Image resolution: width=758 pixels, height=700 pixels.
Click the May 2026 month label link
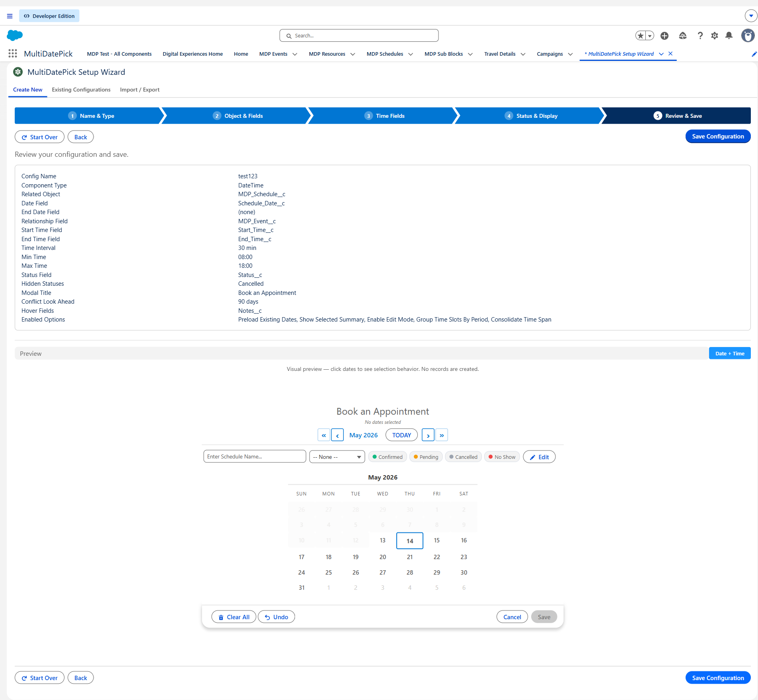tap(363, 435)
